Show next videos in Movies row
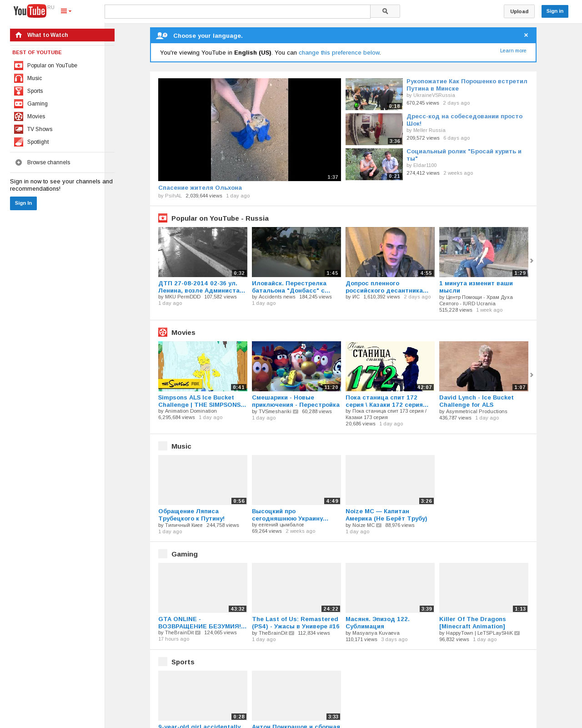 [x=532, y=375]
